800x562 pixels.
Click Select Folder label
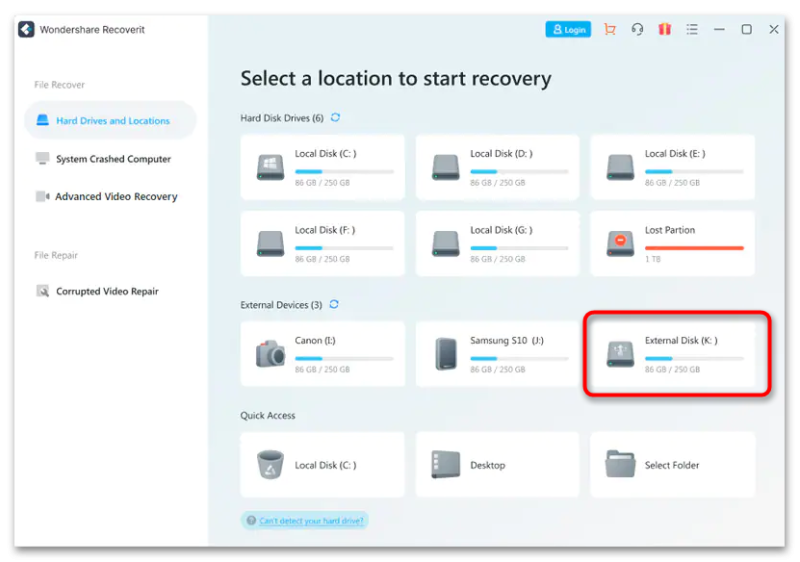point(672,465)
